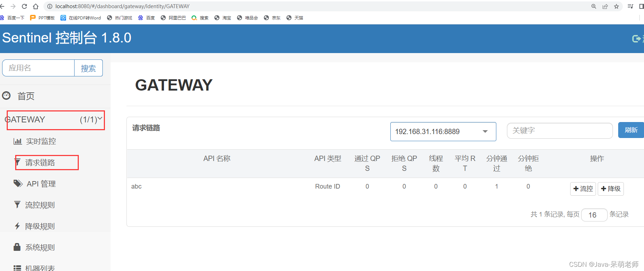This screenshot has width=644, height=271.
Task: Click the browser back arrow
Action: [2, 6]
